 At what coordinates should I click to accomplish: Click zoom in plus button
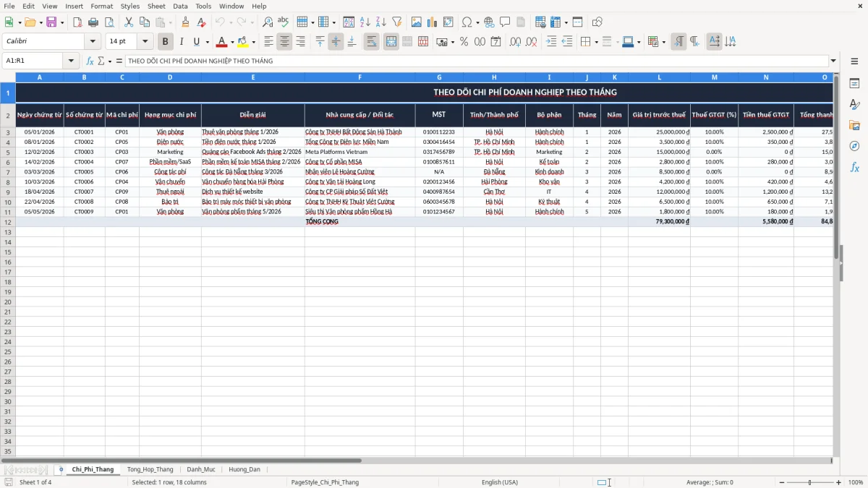(839, 482)
